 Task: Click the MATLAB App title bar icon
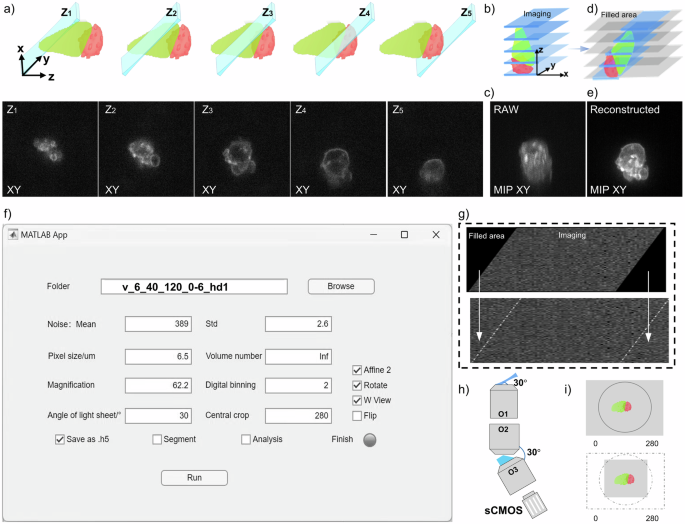pos(14,234)
